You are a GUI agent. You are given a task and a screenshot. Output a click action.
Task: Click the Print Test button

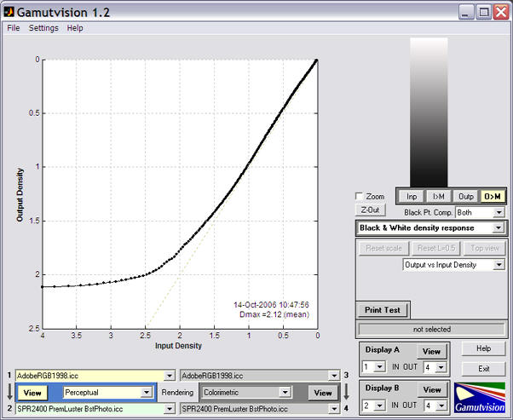[383, 310]
